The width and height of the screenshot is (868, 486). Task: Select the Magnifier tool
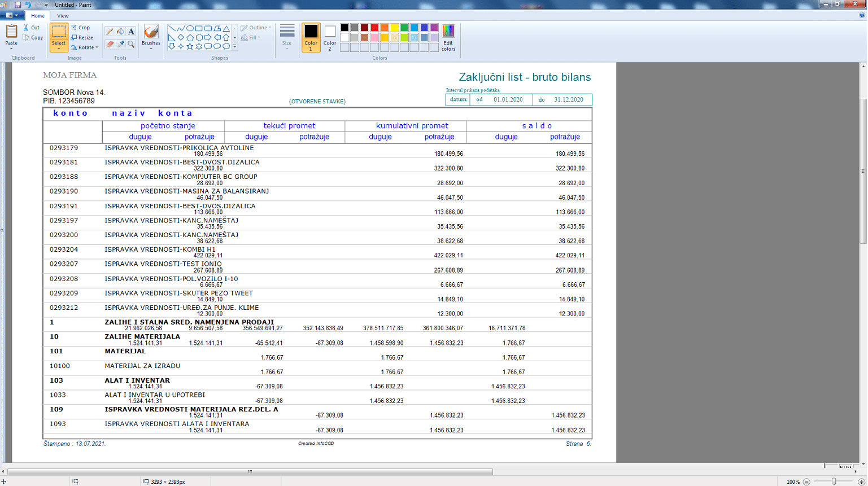[131, 44]
